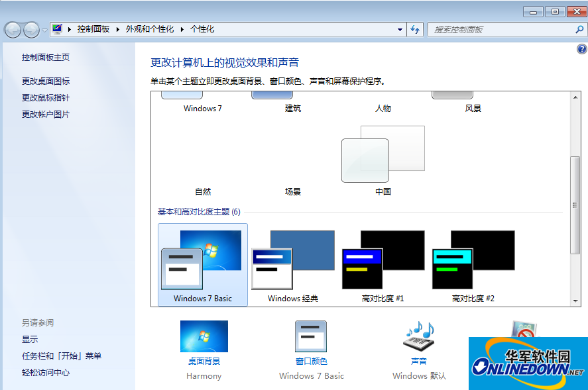Click the heading 更改计算机上的视觉效果和声音

pos(225,62)
